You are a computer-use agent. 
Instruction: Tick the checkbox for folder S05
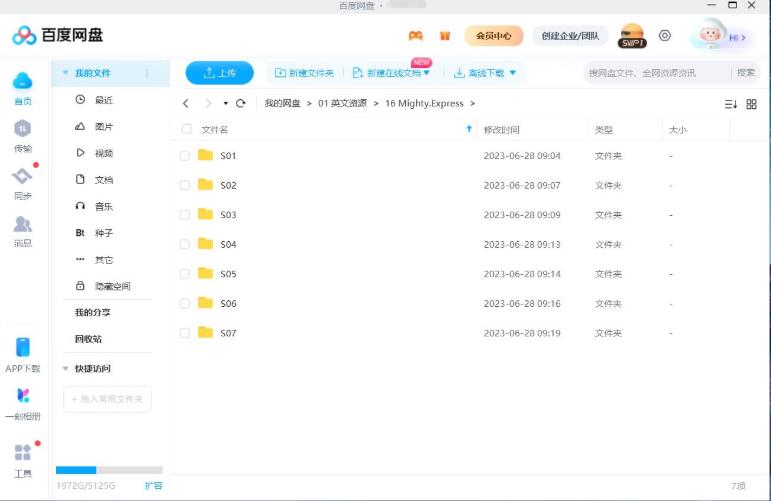pos(184,274)
